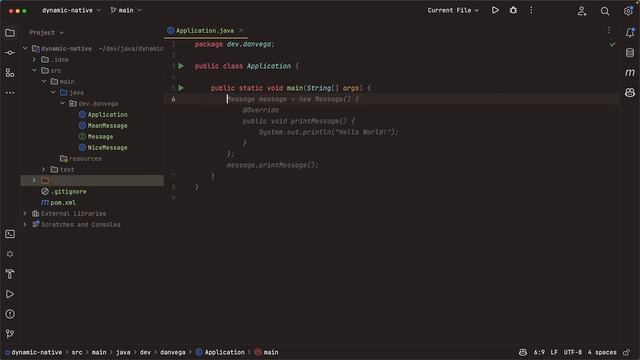Click the src breadcrumb

pos(77,352)
